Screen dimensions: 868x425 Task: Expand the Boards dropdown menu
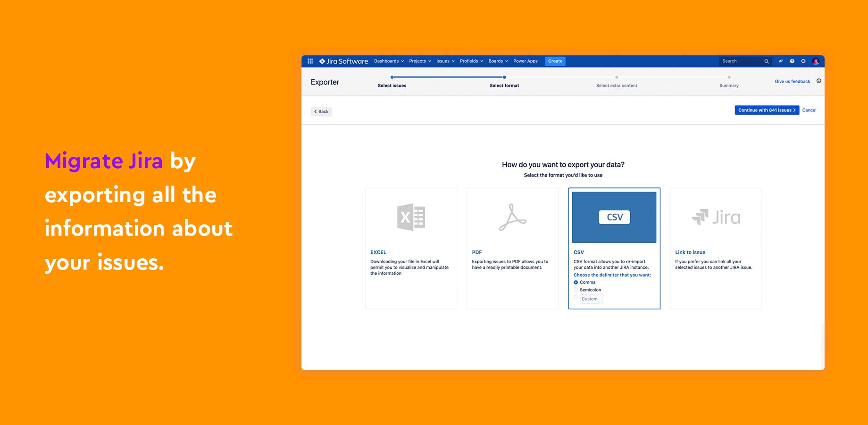pyautogui.click(x=498, y=61)
